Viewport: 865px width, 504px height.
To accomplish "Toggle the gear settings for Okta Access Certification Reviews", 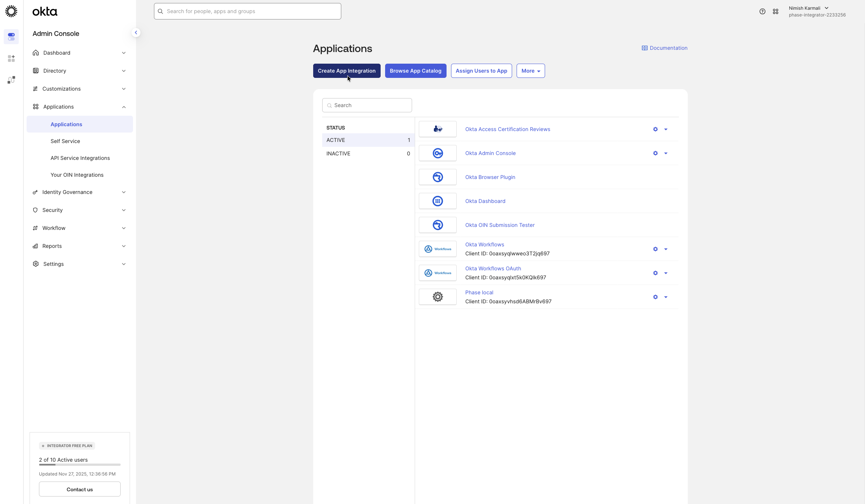I will (x=654, y=129).
